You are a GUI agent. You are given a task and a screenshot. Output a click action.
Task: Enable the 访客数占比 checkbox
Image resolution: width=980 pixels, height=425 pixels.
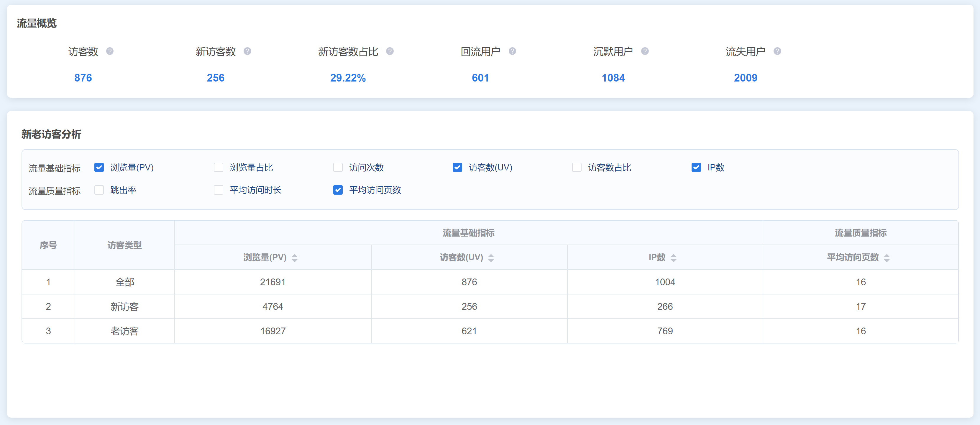click(x=577, y=167)
